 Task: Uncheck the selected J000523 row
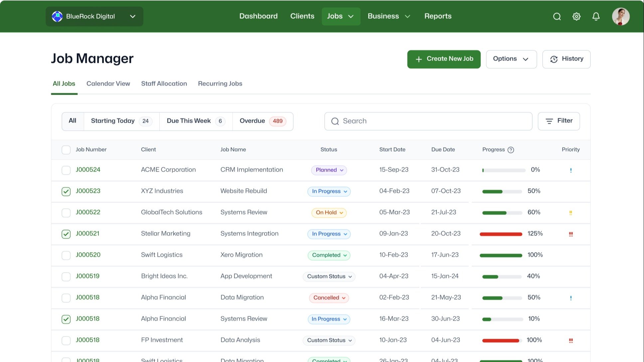pyautogui.click(x=66, y=191)
